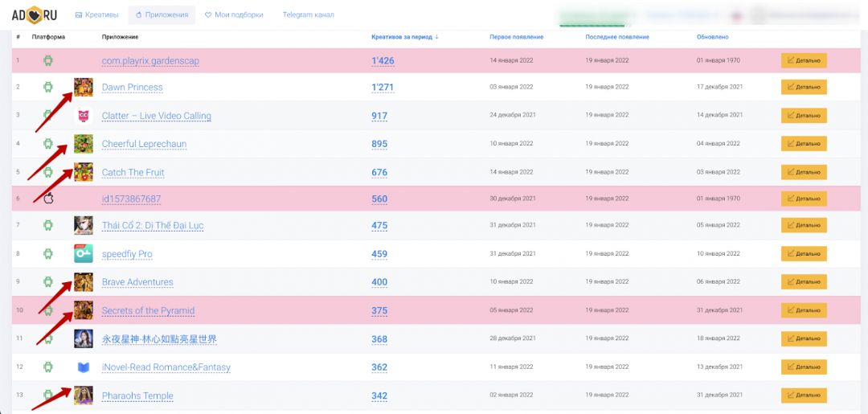Click Детально button for Brave Adventures row
The image size is (868, 414).
(x=804, y=282)
